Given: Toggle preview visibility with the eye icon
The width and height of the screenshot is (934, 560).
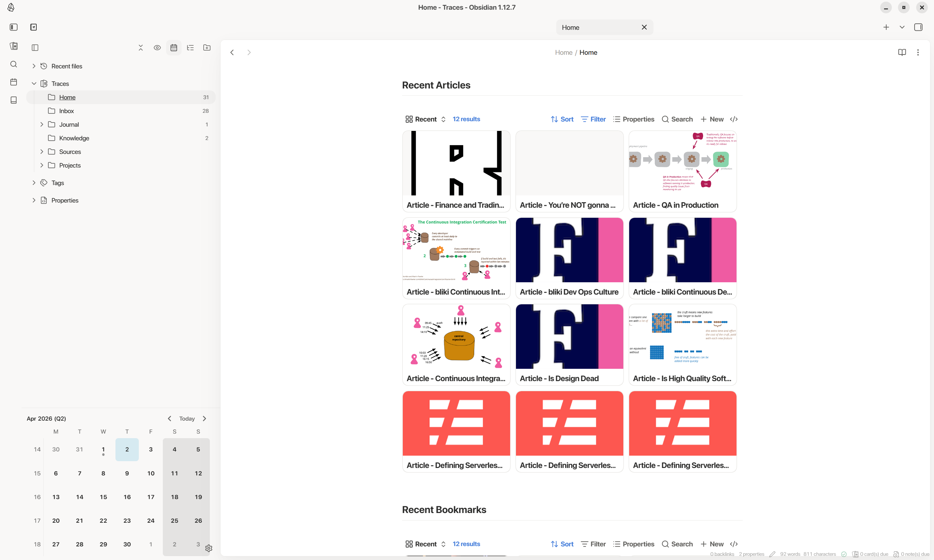Looking at the screenshot, I should 157,48.
